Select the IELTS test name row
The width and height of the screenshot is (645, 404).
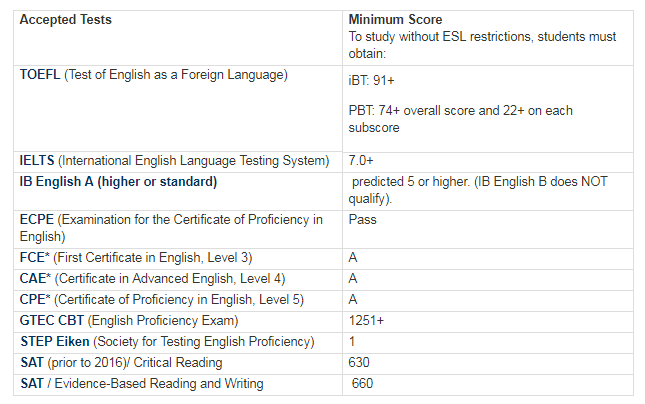[x=174, y=160]
